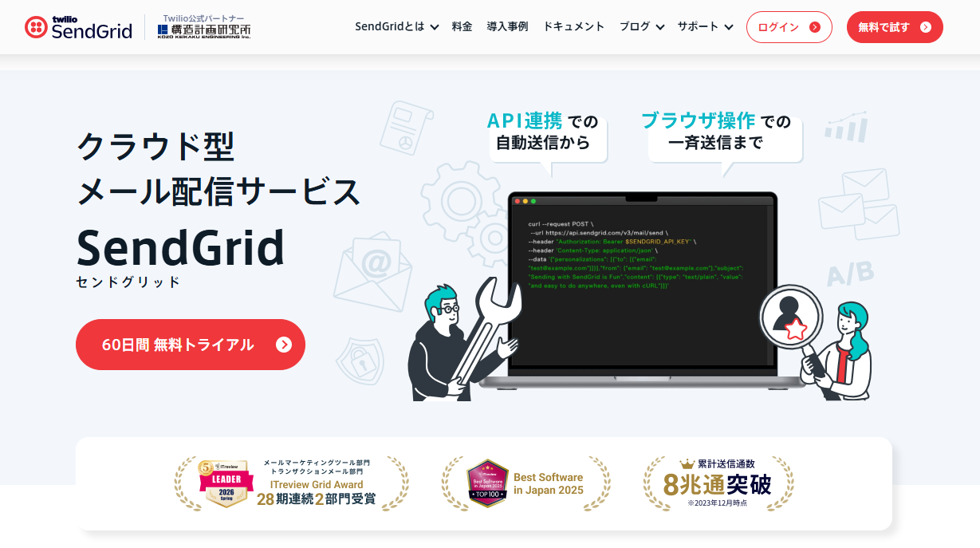Viewport: 980px width, 548px height.
Task: Click the 8兆通突破 award emblem
Action: [x=718, y=483]
